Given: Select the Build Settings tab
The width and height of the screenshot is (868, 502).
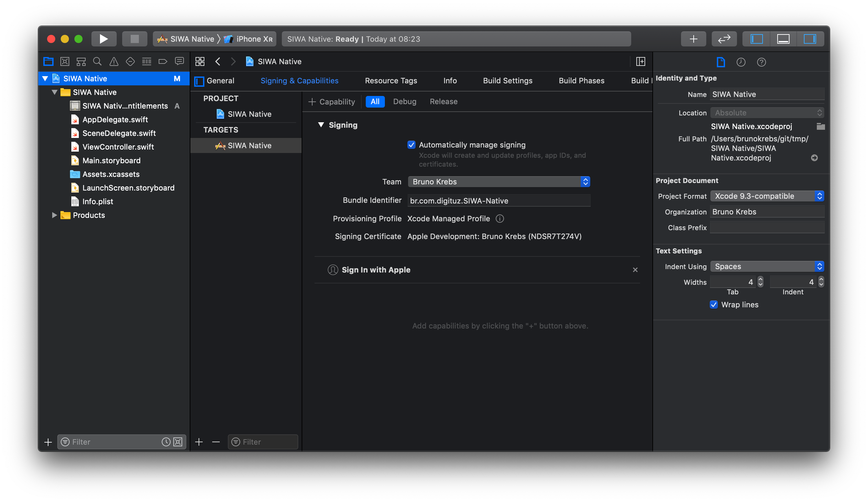Looking at the screenshot, I should point(507,81).
